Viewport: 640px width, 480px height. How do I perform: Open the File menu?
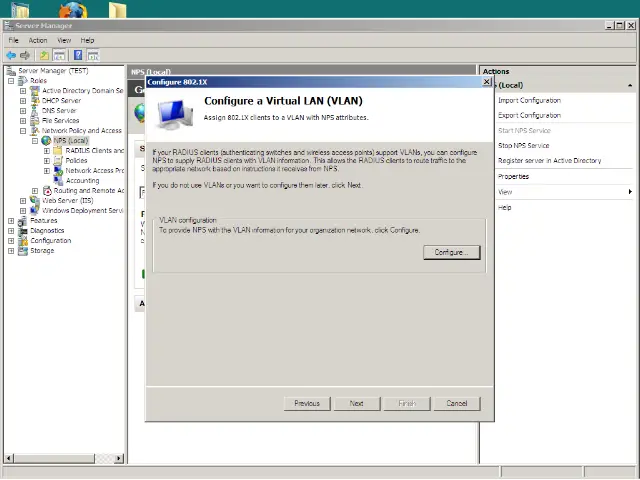click(13, 40)
